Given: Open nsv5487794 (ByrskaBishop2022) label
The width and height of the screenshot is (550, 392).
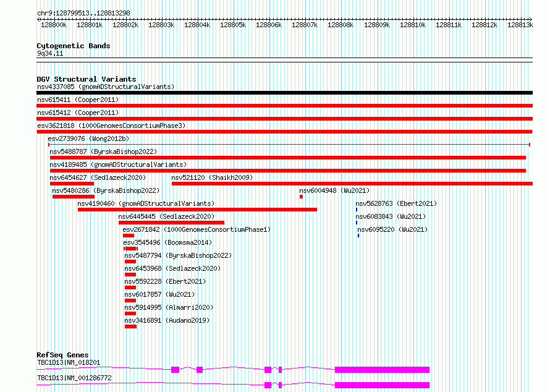Looking at the screenshot, I should 178,255.
